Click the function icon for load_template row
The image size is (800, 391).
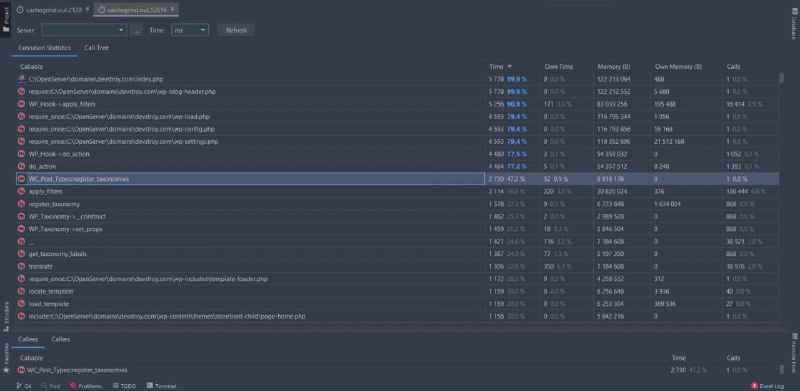point(21,304)
